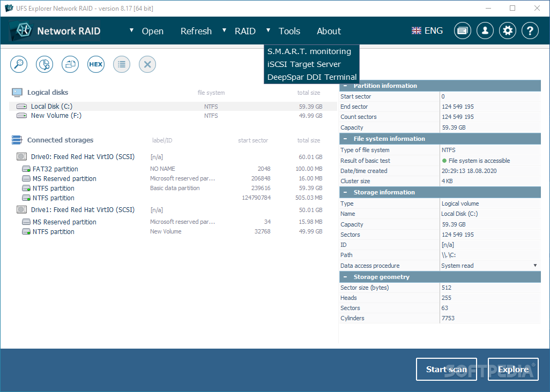Open settings via gear icon
This screenshot has height=392, width=550.
click(x=508, y=31)
